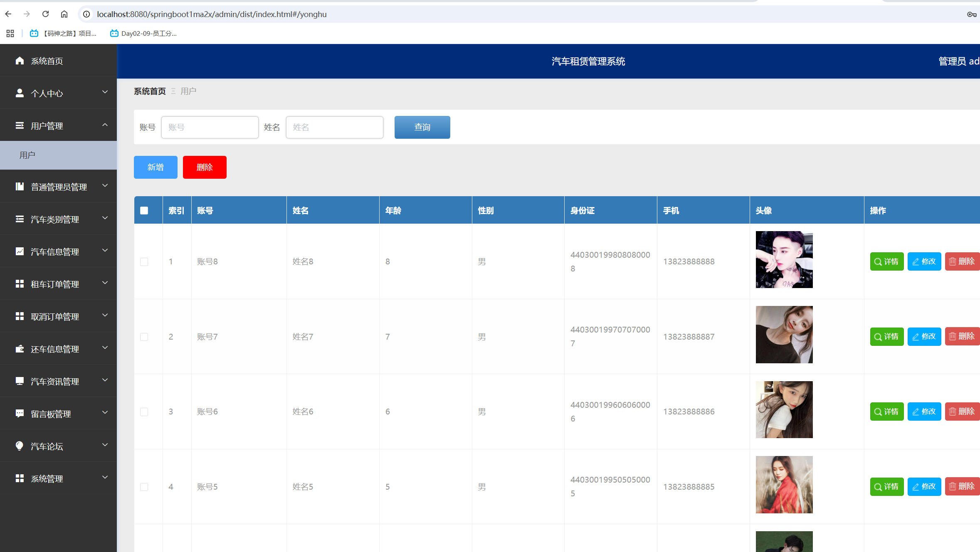The image size is (980, 552).
Task: Open the site information icon in address bar
Action: tap(86, 14)
